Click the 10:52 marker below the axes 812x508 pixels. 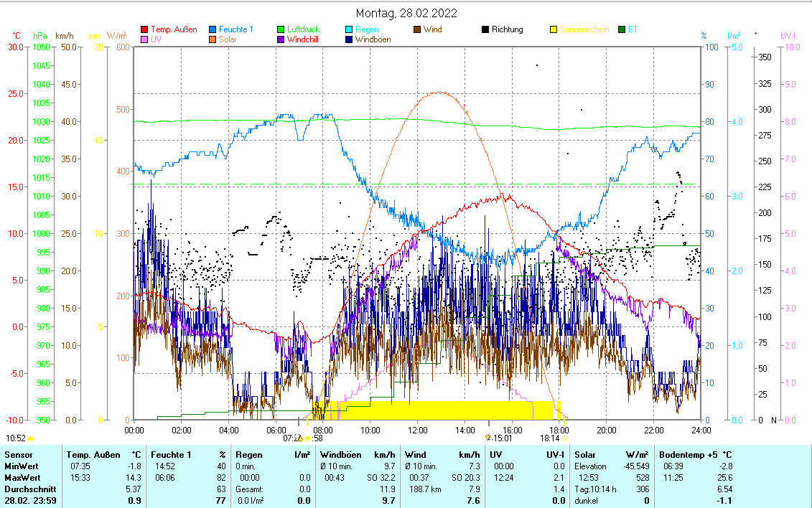coord(16,438)
